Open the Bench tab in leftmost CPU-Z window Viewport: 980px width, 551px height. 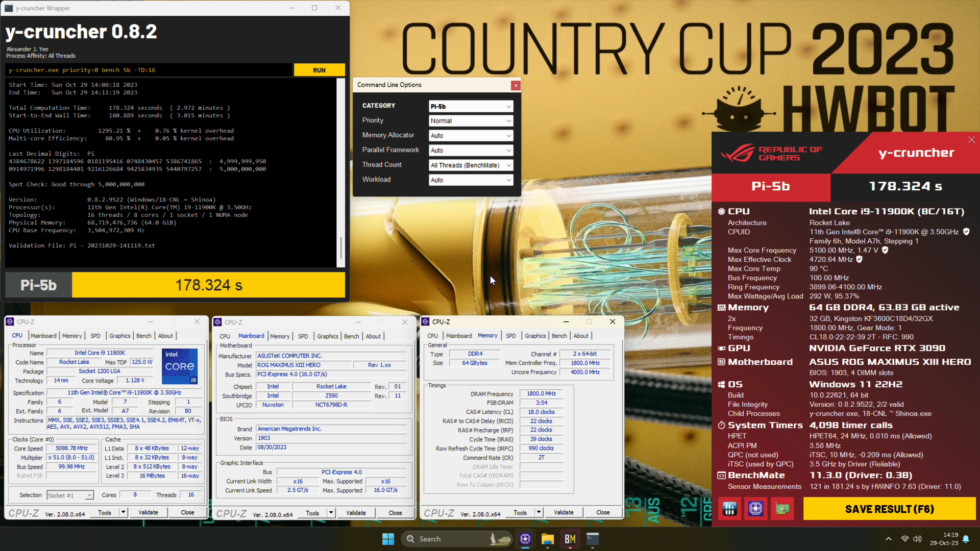(x=144, y=336)
